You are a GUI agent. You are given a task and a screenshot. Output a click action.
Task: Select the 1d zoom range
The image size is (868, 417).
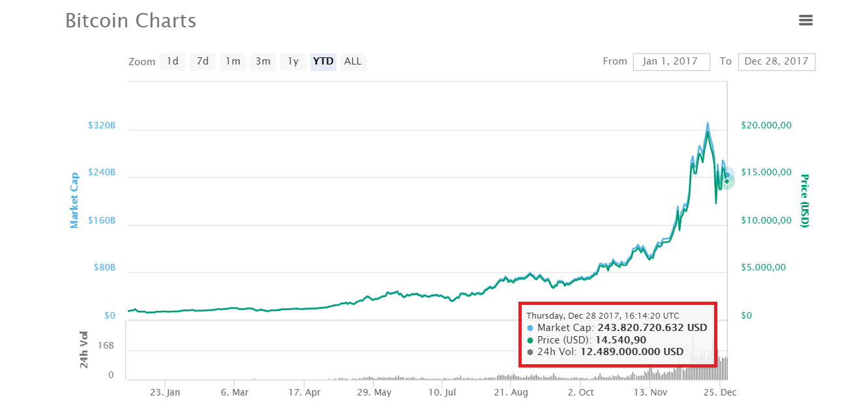click(172, 61)
